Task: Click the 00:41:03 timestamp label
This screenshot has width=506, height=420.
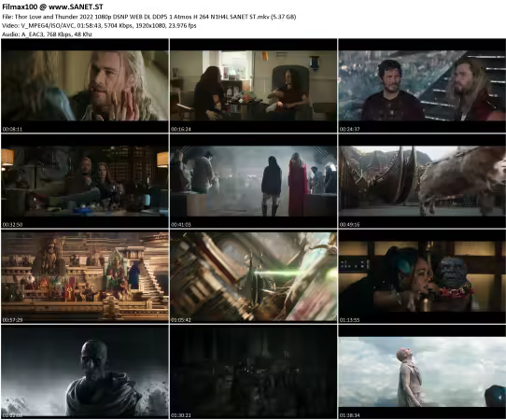Action: (181, 225)
